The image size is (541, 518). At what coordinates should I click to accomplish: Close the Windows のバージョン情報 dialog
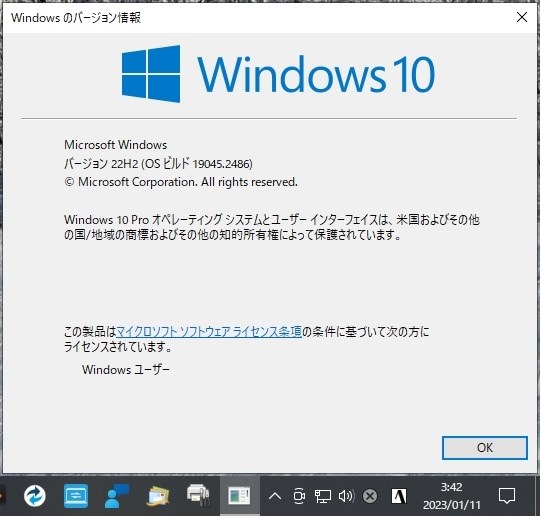click(522, 17)
